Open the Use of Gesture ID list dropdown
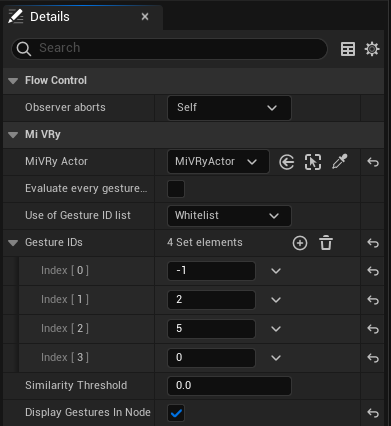 pos(229,216)
